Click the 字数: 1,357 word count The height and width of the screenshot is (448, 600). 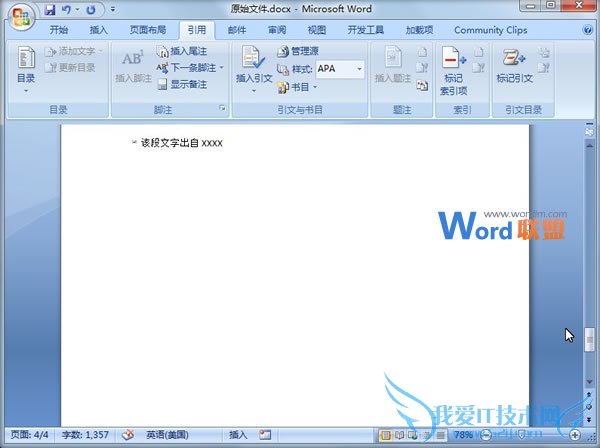85,435
